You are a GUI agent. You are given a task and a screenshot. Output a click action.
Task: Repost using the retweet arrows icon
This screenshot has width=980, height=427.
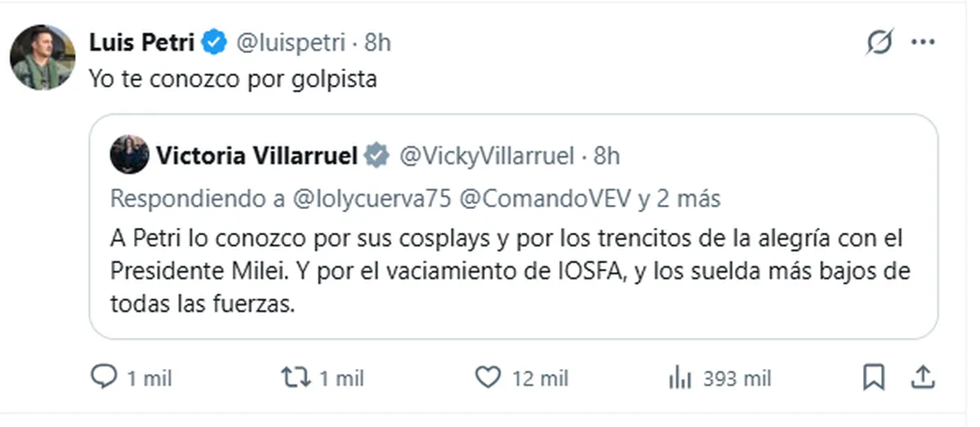pyautogui.click(x=295, y=377)
